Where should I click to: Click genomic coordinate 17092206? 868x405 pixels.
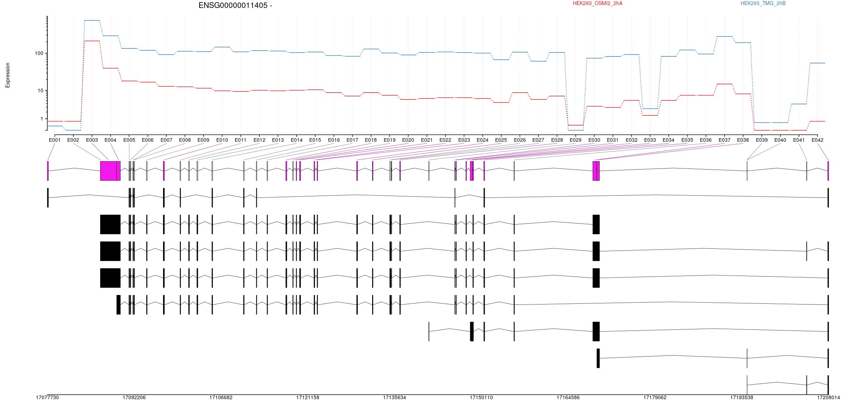tap(134, 398)
